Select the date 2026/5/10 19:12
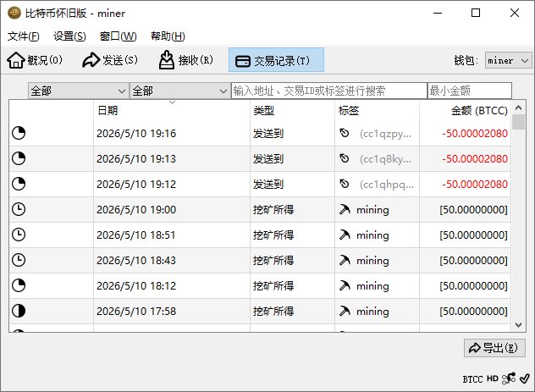535x392 pixels. pyautogui.click(x=136, y=185)
